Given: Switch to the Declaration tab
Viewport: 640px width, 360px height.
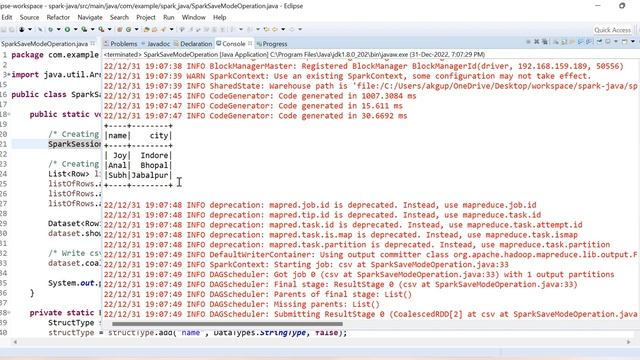Looking at the screenshot, I should tap(193, 44).
